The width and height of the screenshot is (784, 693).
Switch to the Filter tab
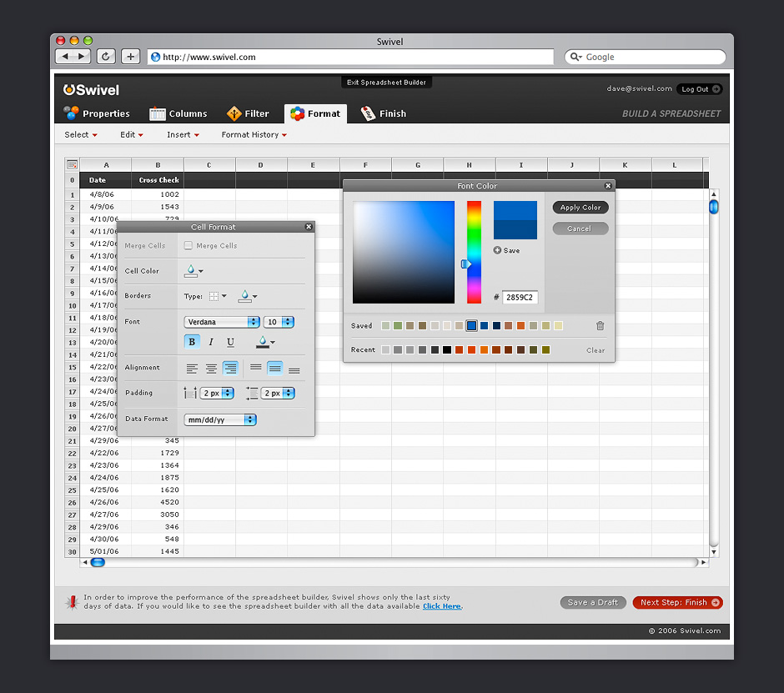click(x=248, y=113)
